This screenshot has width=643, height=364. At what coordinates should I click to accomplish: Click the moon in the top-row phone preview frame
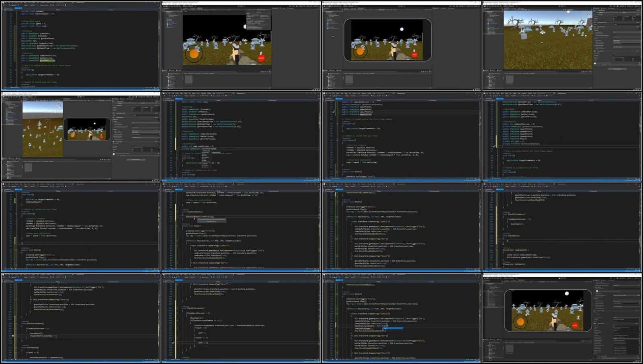pyautogui.click(x=401, y=29)
